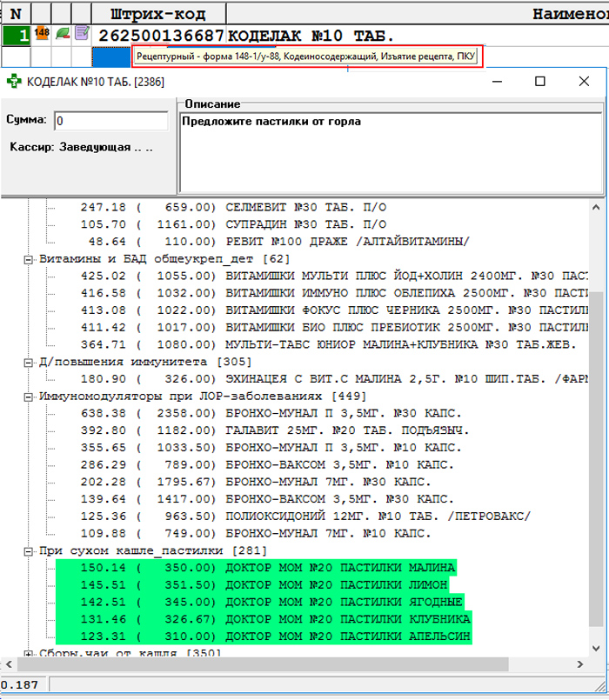Collapse При сухом кашле_пастилки group
Screen dimensions: 609x700
pyautogui.click(x=28, y=551)
